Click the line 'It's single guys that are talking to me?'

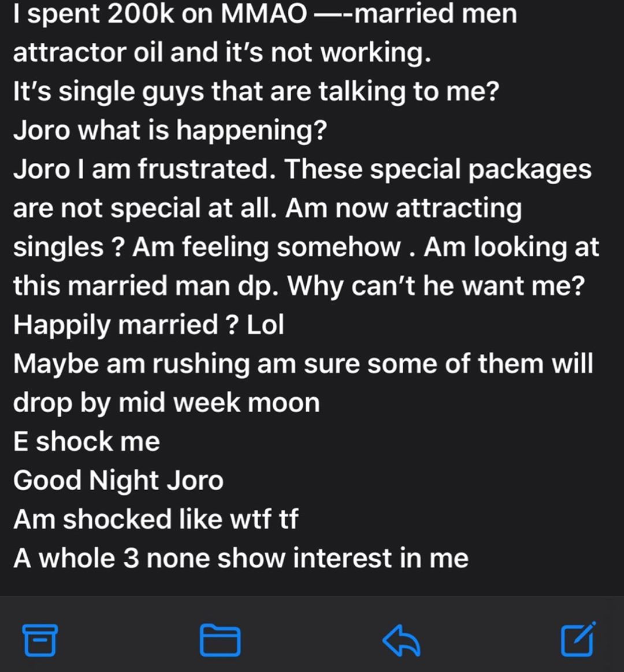coord(256,92)
